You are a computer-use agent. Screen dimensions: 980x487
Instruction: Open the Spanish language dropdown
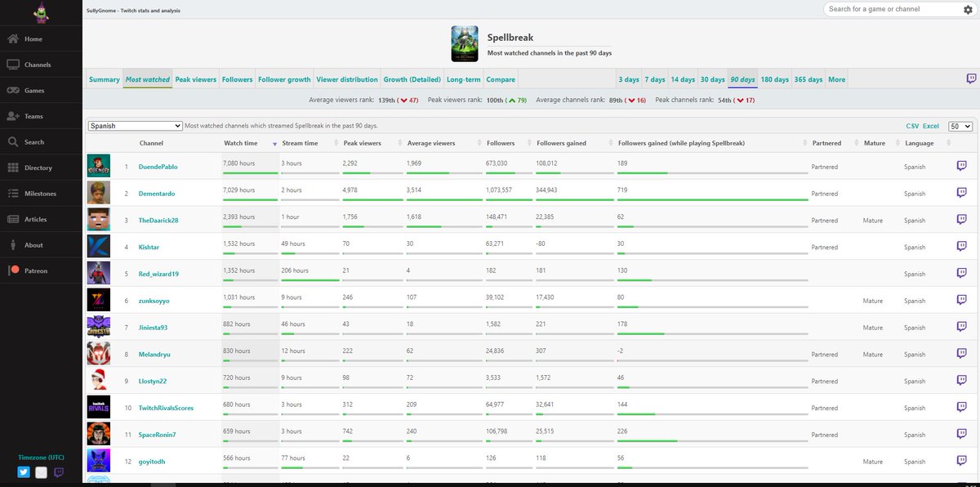[x=135, y=126]
